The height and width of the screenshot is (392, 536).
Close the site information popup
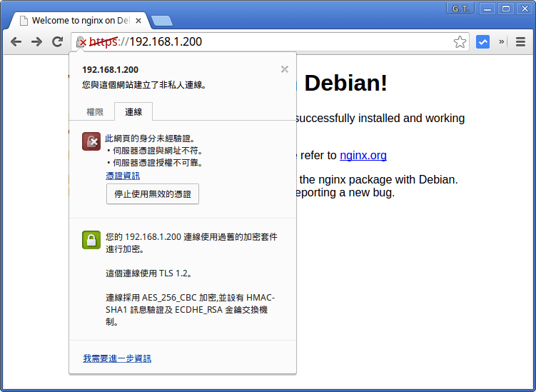[284, 69]
